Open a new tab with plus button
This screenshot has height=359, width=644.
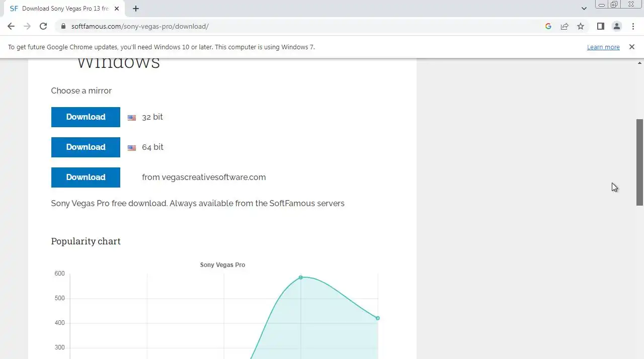[136, 9]
